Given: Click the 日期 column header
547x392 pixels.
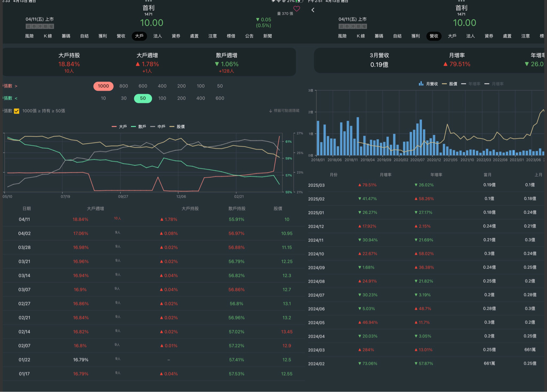Looking at the screenshot, I should pyautogui.click(x=26, y=208).
